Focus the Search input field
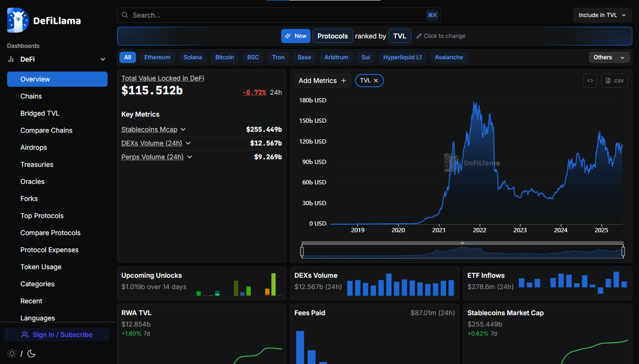Image resolution: width=639 pixels, height=364 pixels. click(279, 15)
